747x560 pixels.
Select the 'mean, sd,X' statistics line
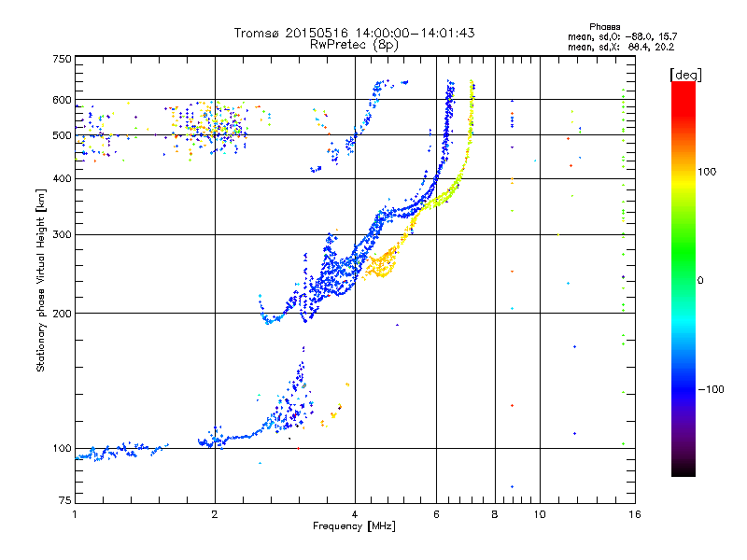(x=621, y=47)
